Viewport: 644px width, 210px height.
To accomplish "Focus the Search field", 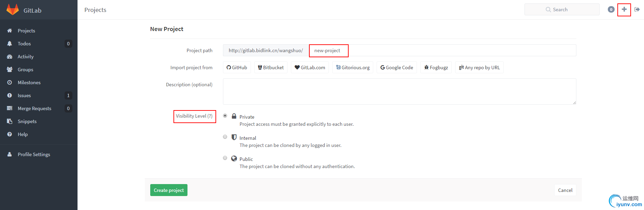I will 562,10.
